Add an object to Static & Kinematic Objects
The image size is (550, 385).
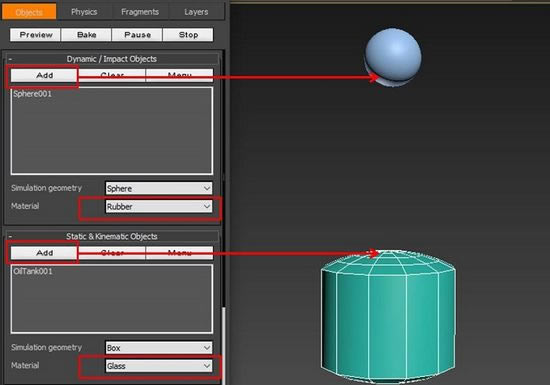coord(44,253)
